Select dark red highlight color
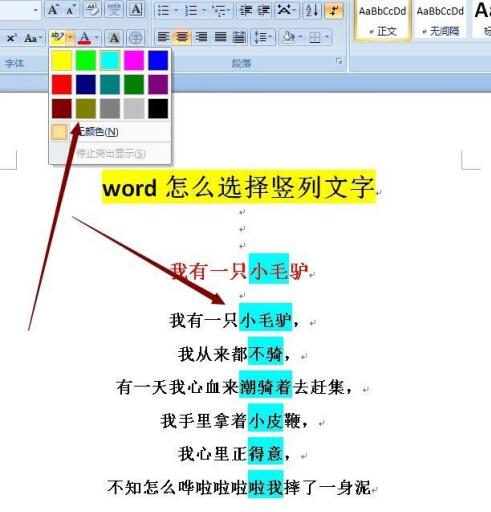Viewport: 491px width, 512px height. (x=62, y=108)
